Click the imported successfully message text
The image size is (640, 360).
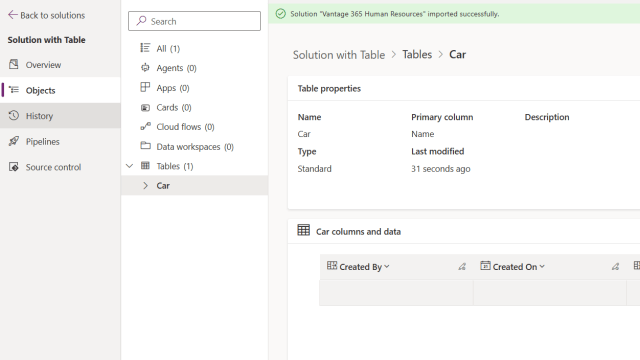click(395, 14)
